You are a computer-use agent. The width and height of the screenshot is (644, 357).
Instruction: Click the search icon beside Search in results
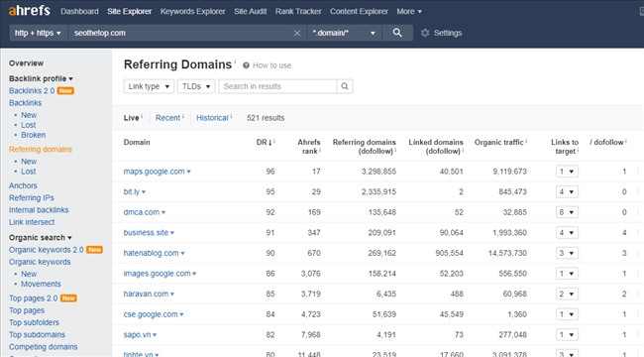pyautogui.click(x=345, y=86)
